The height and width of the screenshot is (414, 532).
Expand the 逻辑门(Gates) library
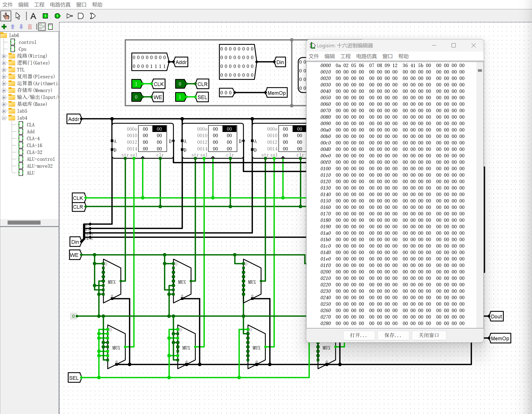4,63
